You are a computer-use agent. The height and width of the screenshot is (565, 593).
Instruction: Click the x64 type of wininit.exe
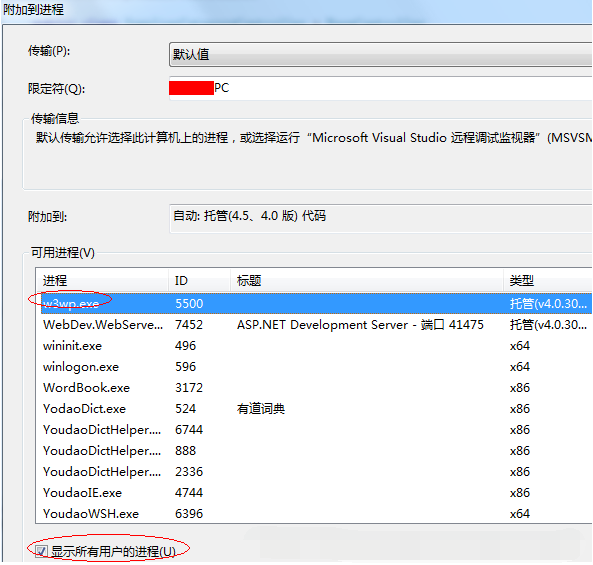pyautogui.click(x=520, y=346)
